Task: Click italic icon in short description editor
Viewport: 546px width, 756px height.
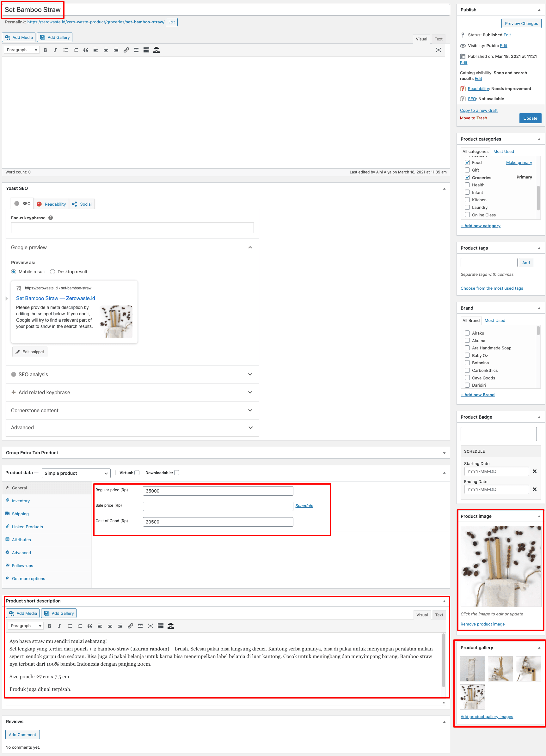Action: tap(59, 626)
